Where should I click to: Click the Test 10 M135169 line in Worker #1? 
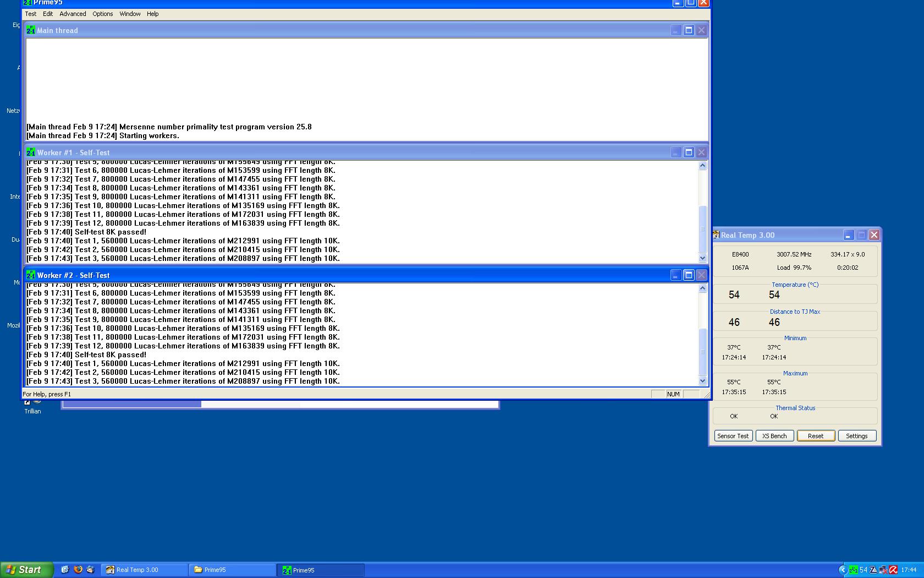183,205
